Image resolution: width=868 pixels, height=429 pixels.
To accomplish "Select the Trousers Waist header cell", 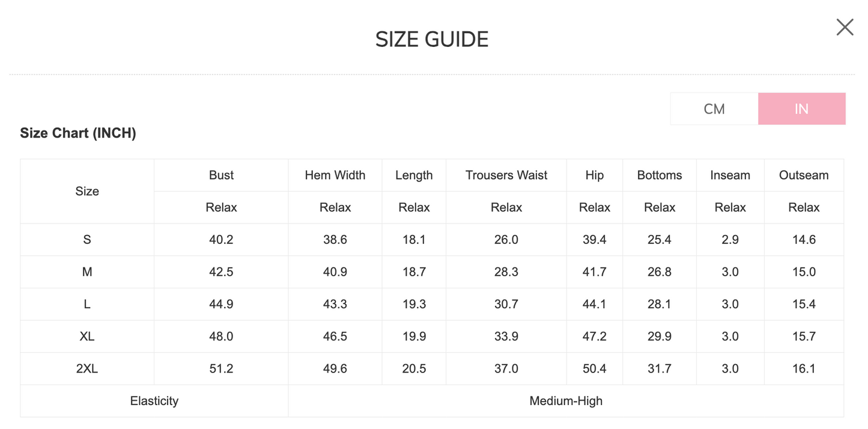I will point(506,175).
